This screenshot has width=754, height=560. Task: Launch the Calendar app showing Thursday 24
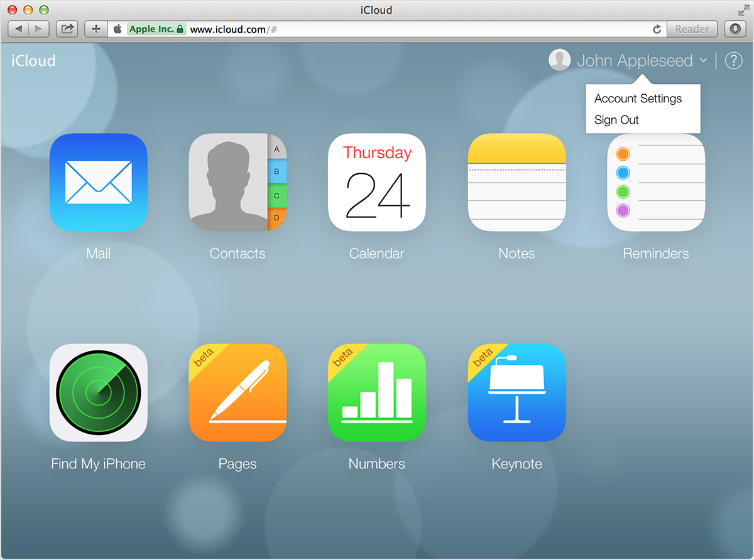pyautogui.click(x=377, y=182)
